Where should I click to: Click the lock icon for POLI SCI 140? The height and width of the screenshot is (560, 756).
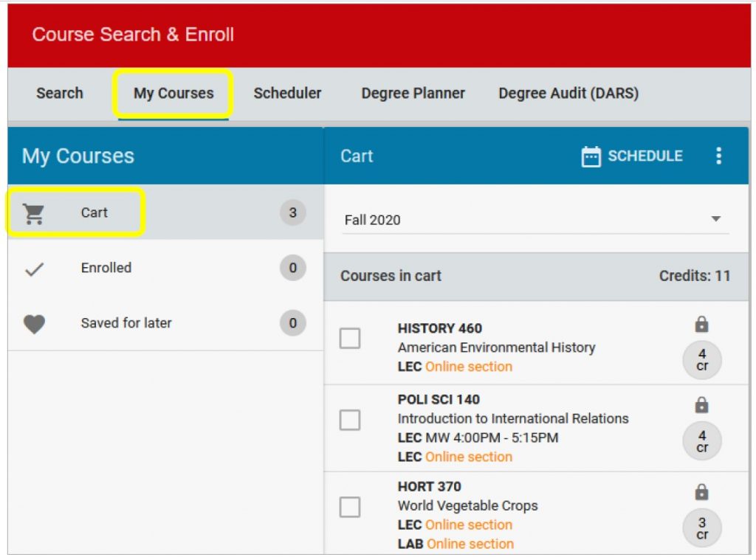pos(701,405)
